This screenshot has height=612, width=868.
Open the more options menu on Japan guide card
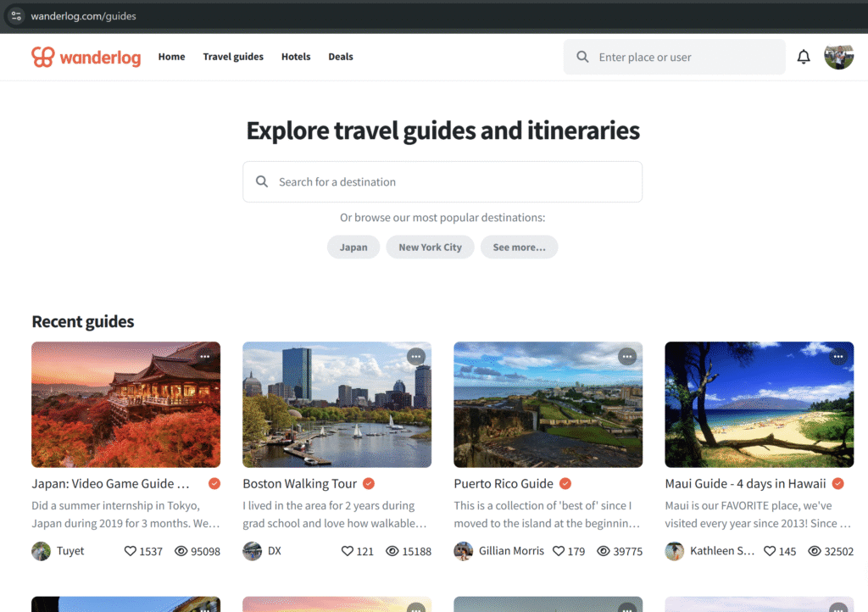(205, 357)
